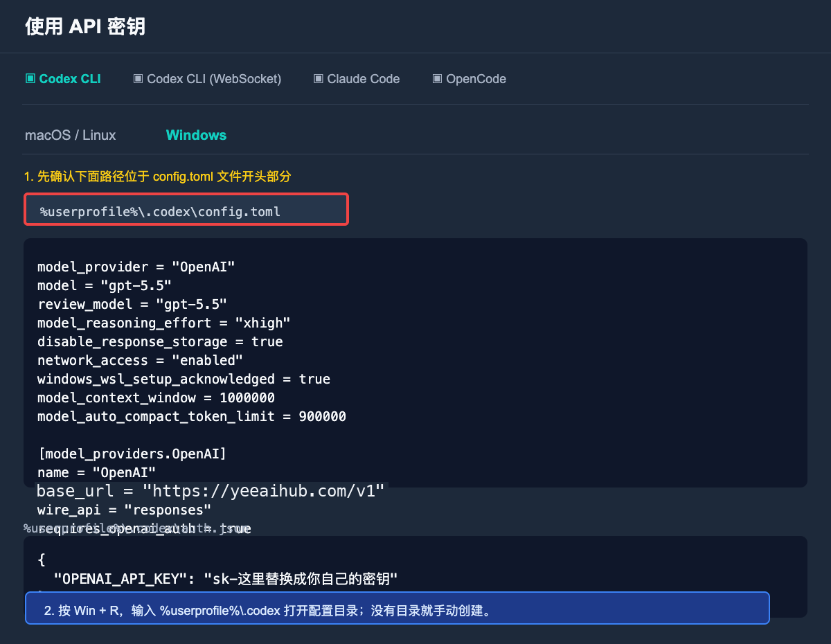Screen dimensions: 831x644
Task: Click the [model_providers.OpenAI] section header
Action: (x=132, y=454)
